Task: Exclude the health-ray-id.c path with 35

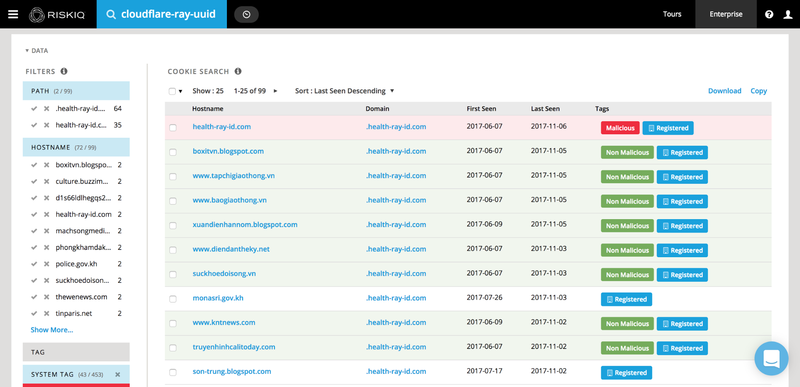Action: [46, 125]
